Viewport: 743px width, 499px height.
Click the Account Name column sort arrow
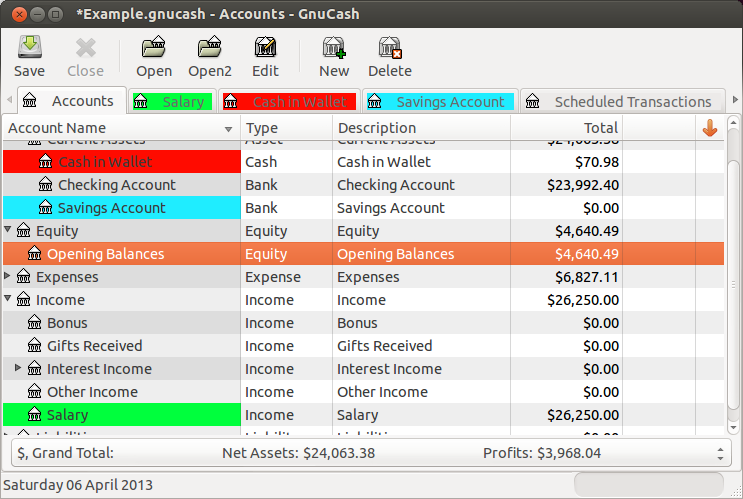point(228,129)
